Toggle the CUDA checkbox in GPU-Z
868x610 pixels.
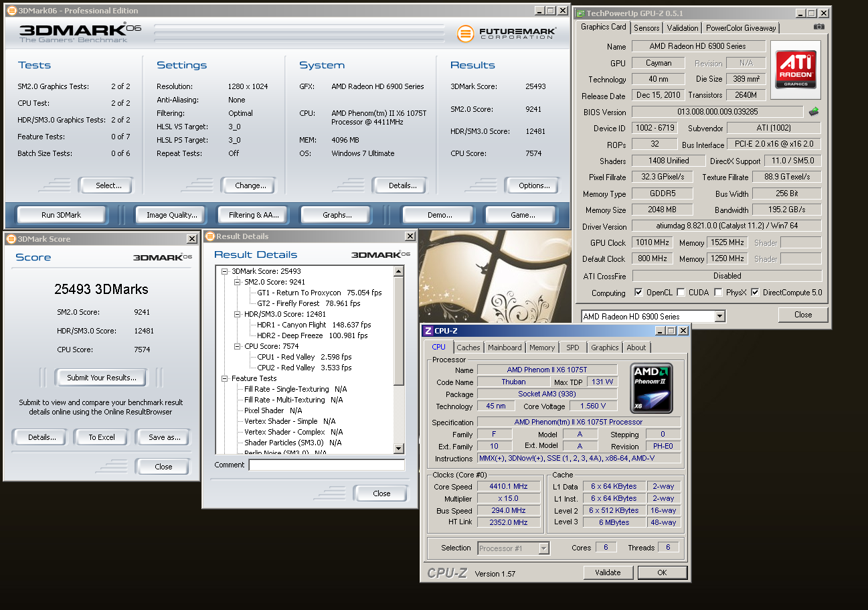681,293
